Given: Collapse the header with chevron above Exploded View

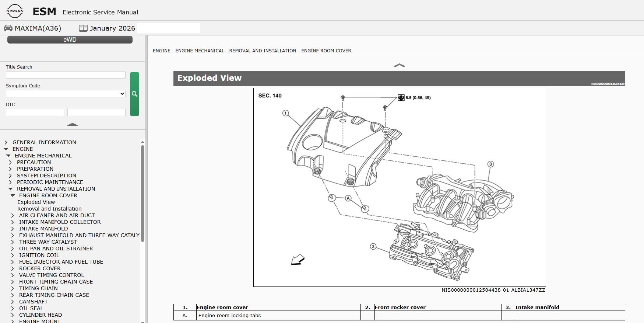Looking at the screenshot, I should coord(400,65).
